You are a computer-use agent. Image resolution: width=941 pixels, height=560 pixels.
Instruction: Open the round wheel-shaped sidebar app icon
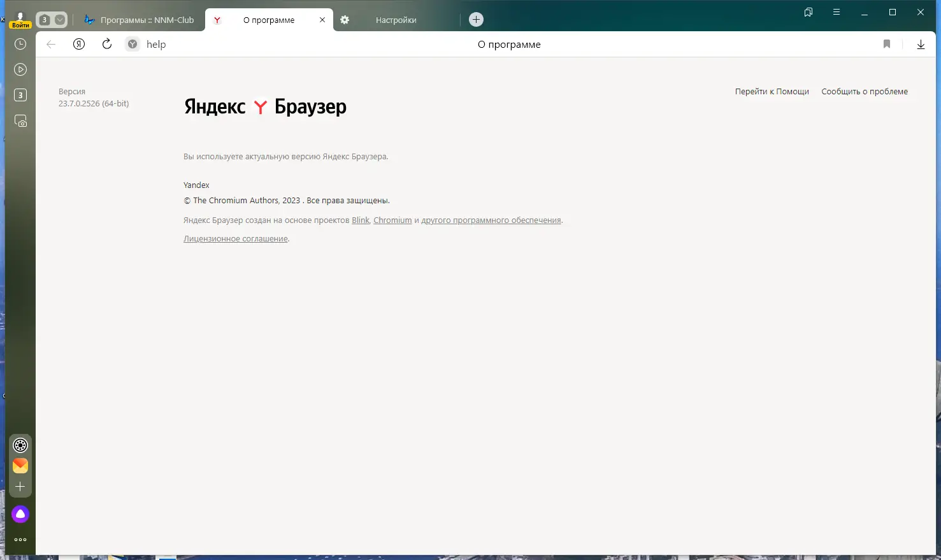point(20,445)
